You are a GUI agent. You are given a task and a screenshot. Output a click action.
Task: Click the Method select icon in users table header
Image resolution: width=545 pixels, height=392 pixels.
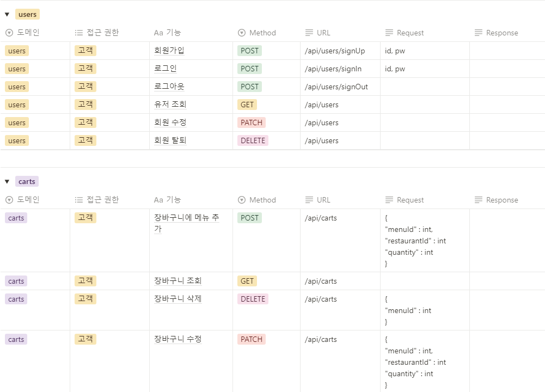click(242, 33)
